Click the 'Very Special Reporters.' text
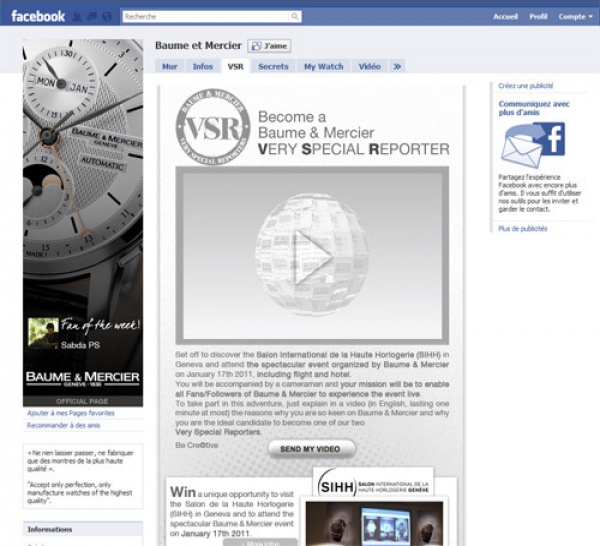Viewport: 600px width, 546px height. 218,432
